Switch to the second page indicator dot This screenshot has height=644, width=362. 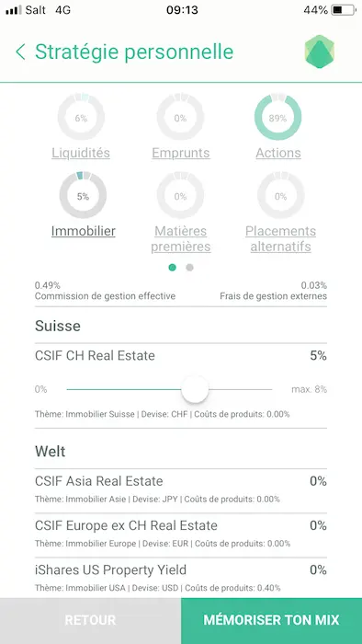[x=189, y=268]
